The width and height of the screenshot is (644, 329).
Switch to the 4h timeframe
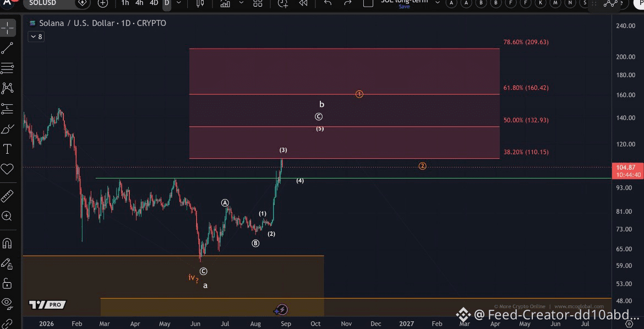139,3
